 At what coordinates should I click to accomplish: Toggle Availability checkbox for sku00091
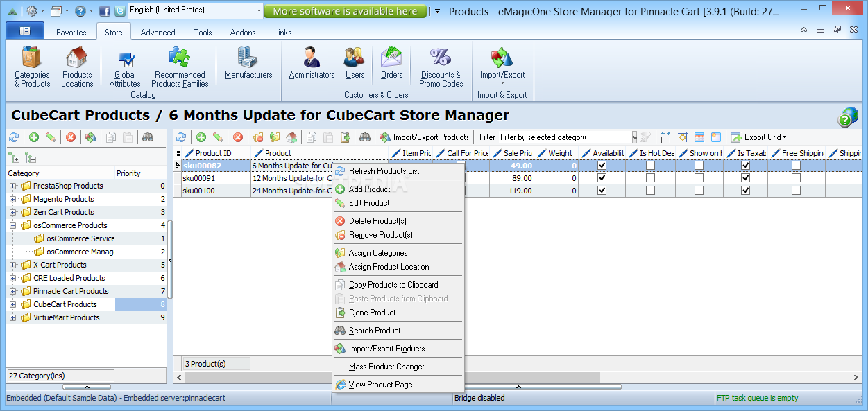pos(602,178)
